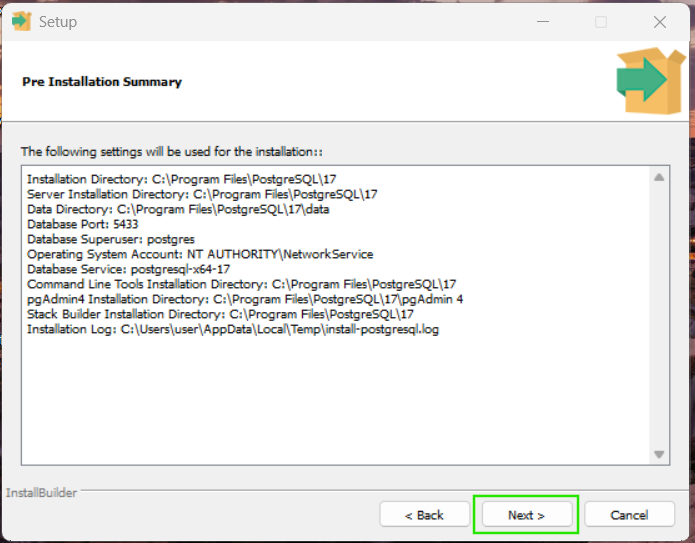The image size is (695, 543).
Task: Click the Next > button
Action: (x=526, y=515)
